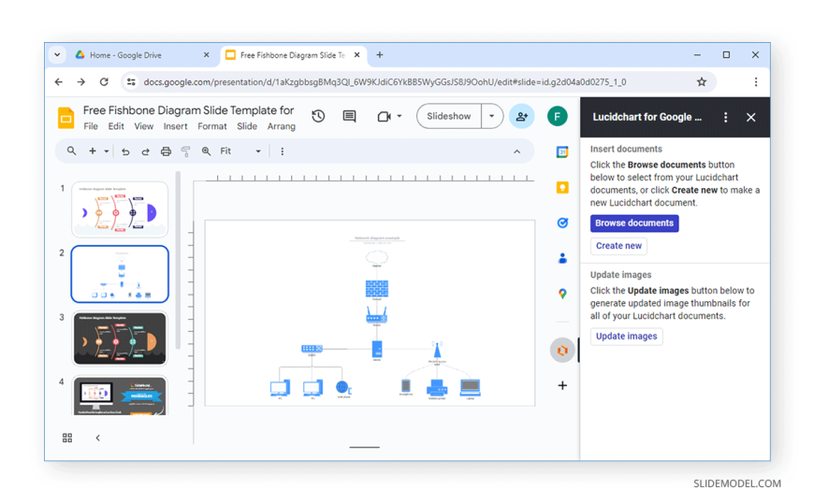
Task: Click the share people icon
Action: [522, 116]
